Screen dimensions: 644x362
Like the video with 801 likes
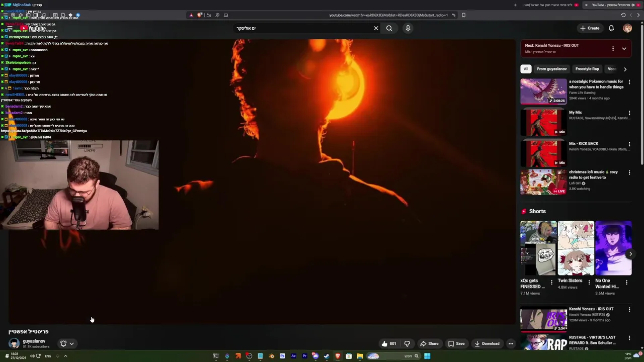tap(388, 344)
